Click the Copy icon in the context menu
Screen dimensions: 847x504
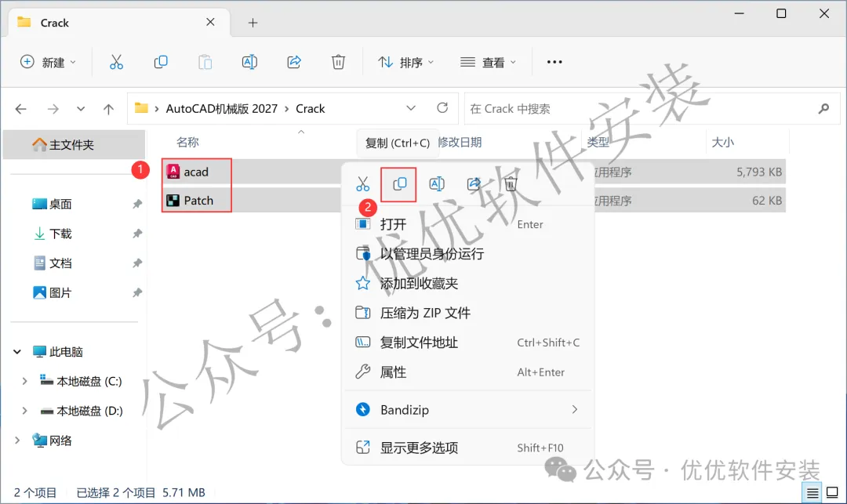point(399,184)
